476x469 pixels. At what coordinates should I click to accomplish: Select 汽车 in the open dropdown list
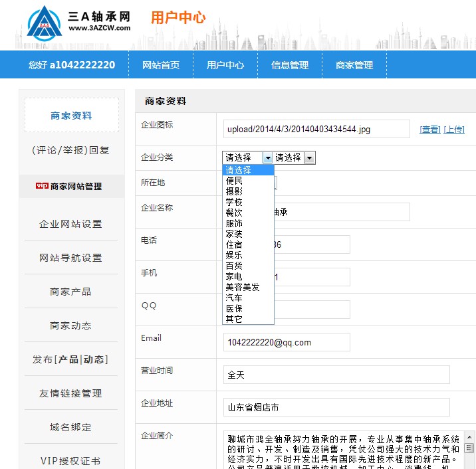[x=234, y=298]
